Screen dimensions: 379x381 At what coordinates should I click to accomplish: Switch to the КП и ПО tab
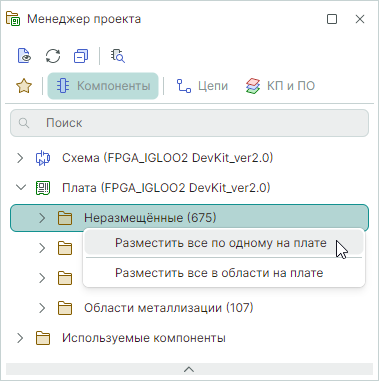(280, 86)
